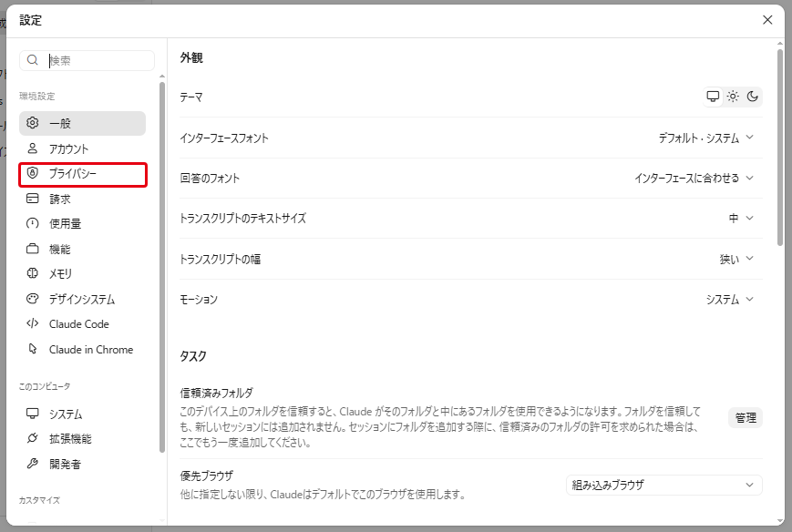Open the インターフェースフォント dropdown
Screen dimensions: 792x532
coord(705,138)
